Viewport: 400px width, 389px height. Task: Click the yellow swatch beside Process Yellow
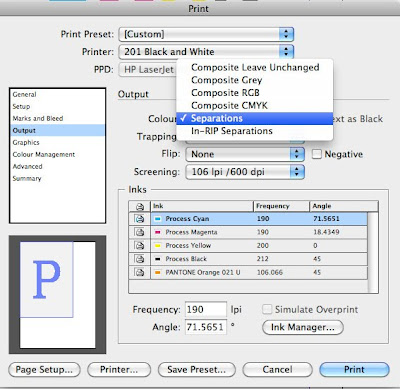coord(158,246)
